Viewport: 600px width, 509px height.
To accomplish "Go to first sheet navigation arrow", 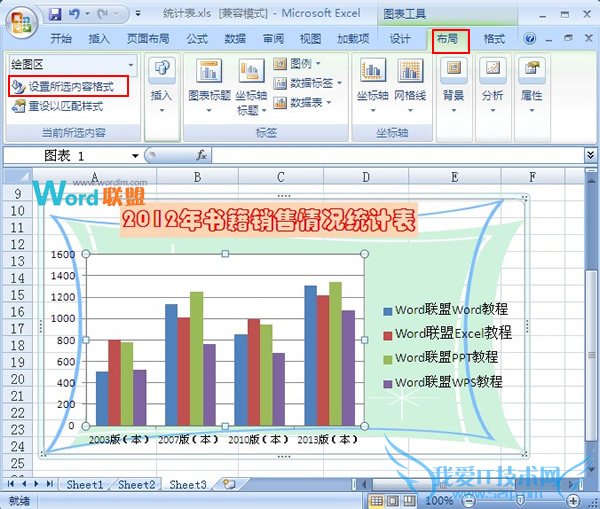I will tap(10, 484).
